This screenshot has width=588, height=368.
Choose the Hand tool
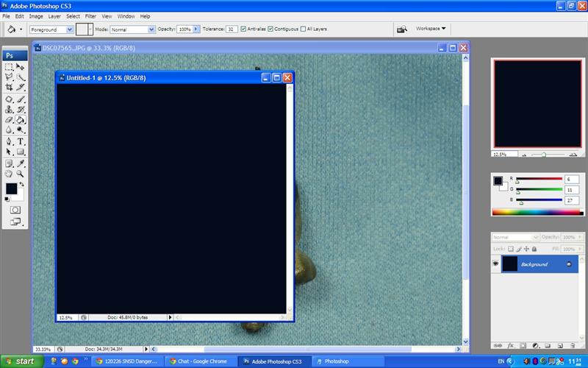pos(9,174)
